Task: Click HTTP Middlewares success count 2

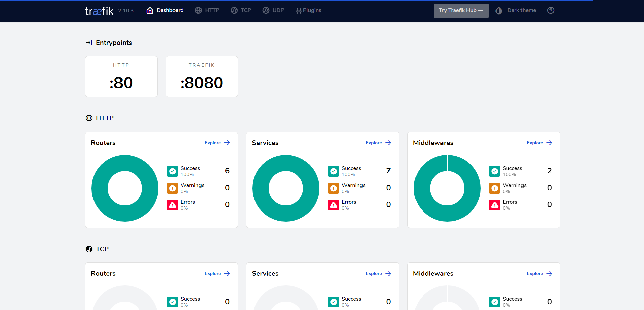Action: click(549, 171)
